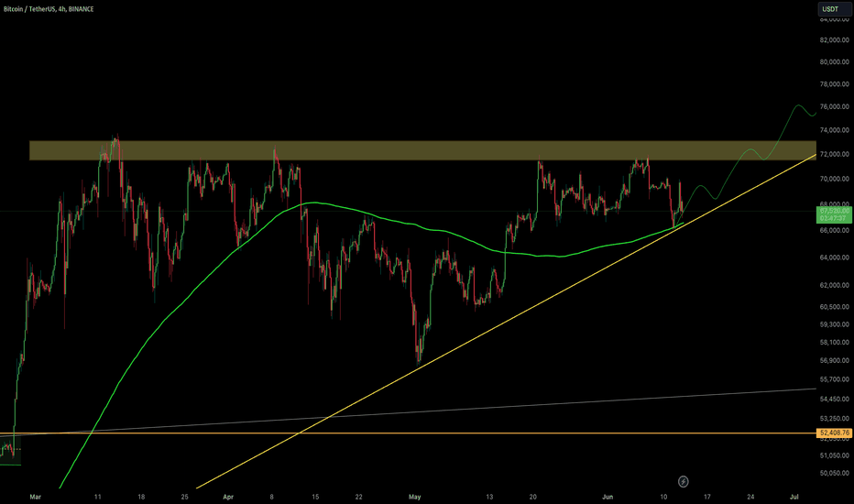Viewport: 854px width, 504px height.
Task: Click the 80,000.00 price axis label
Action: coord(835,62)
